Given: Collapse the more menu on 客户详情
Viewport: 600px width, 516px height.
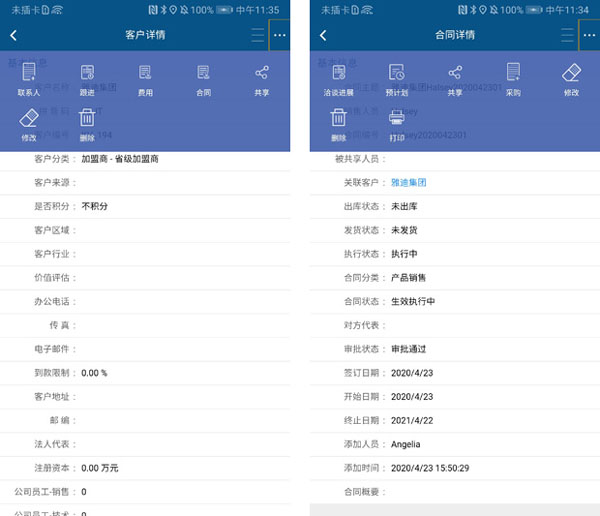Looking at the screenshot, I should [x=279, y=35].
